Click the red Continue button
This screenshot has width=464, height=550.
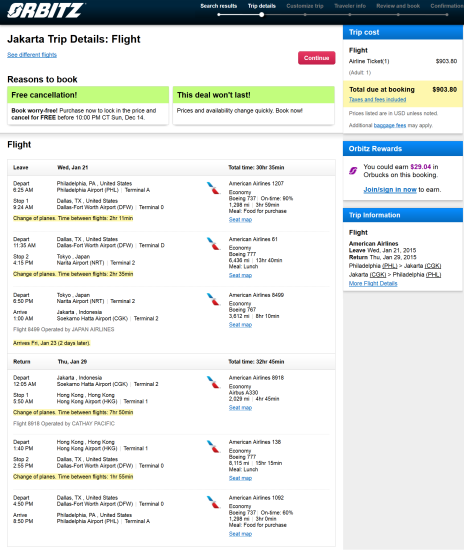[316, 58]
